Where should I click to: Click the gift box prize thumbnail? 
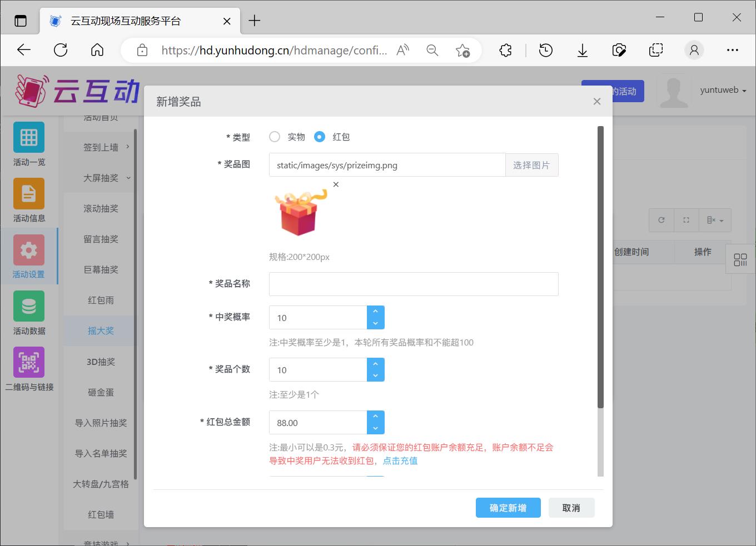pyautogui.click(x=301, y=213)
